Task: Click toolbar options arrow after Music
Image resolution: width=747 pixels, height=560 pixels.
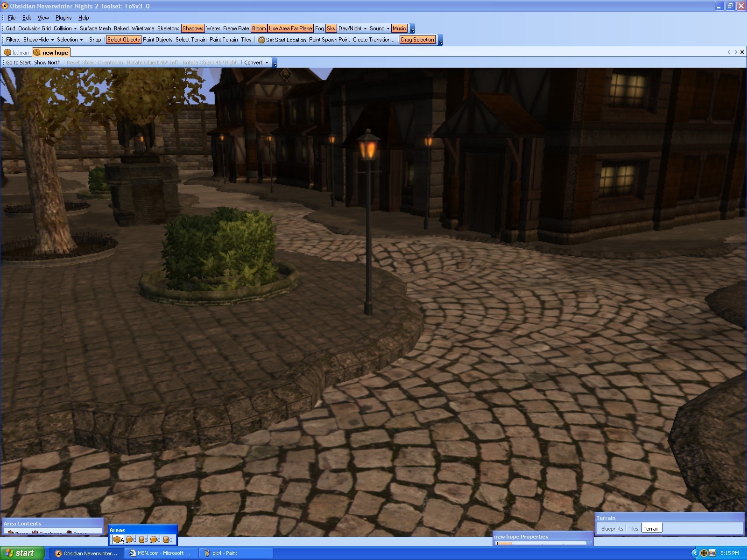Action: click(412, 29)
